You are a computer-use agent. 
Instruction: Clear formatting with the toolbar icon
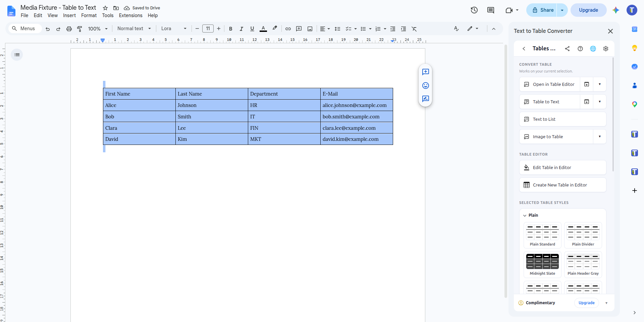coord(414,29)
